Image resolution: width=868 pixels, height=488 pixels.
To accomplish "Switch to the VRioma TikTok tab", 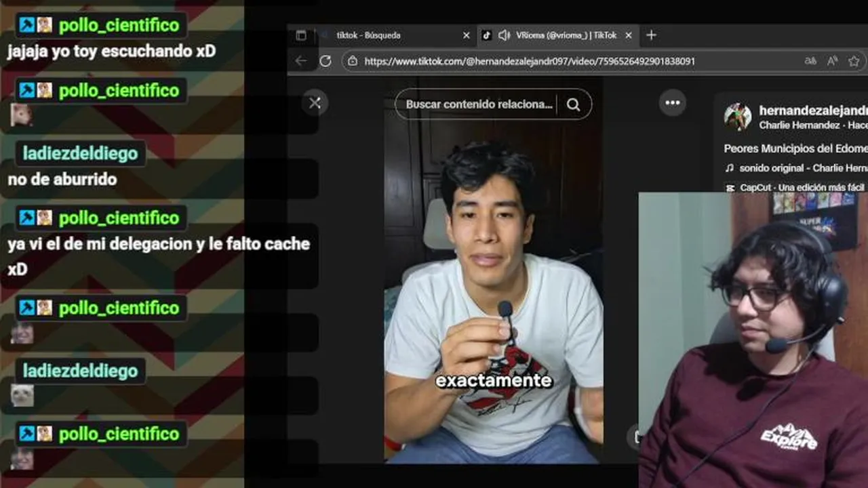I will pos(566,35).
